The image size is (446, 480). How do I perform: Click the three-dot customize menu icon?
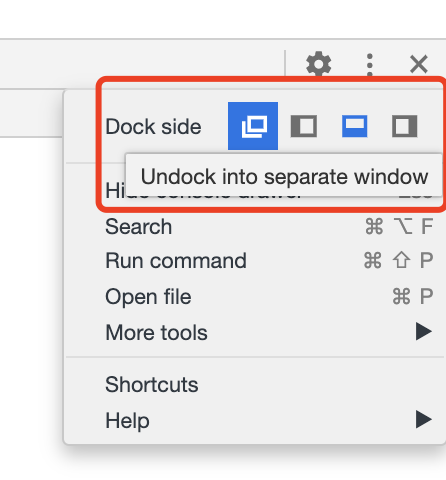(x=369, y=64)
